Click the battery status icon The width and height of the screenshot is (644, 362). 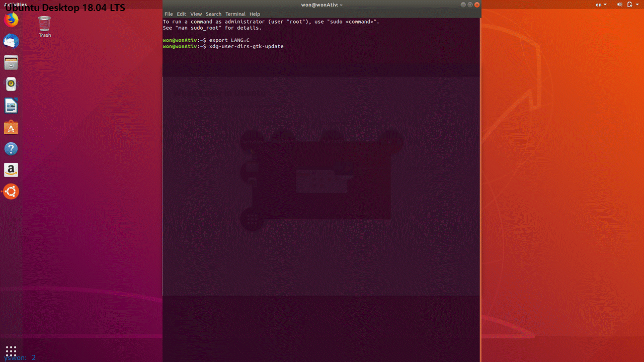[x=630, y=5]
